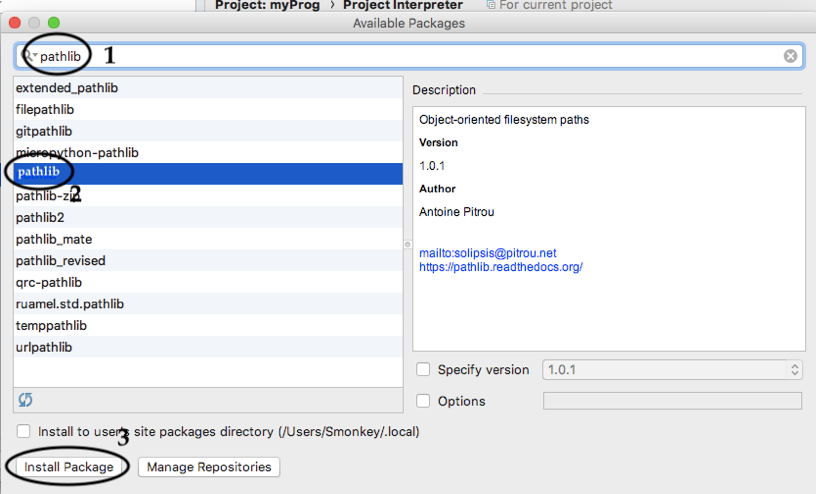
Task: Click the Install Package button
Action: point(68,467)
